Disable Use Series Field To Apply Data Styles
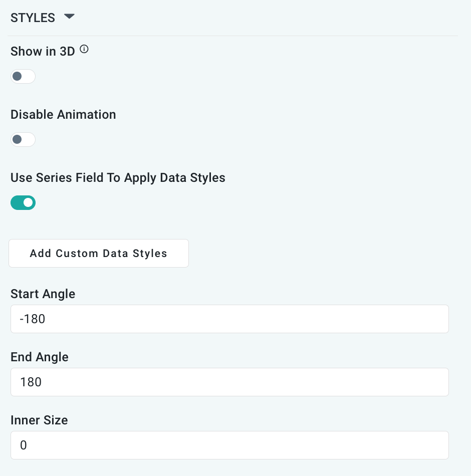This screenshot has height=476, width=471. [23, 202]
